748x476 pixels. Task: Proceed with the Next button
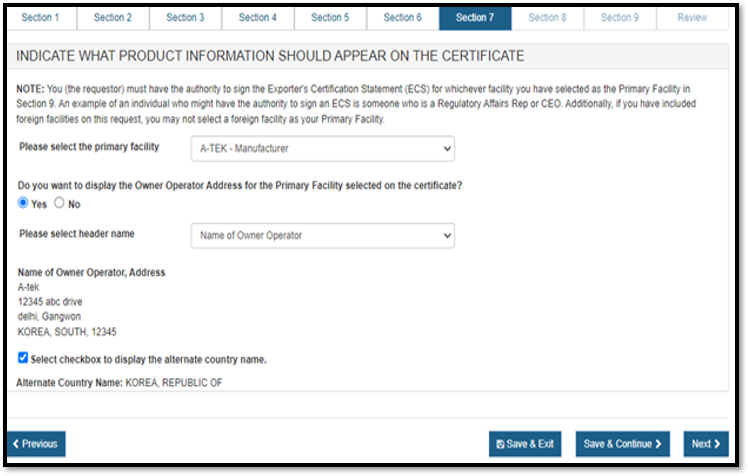[706, 444]
